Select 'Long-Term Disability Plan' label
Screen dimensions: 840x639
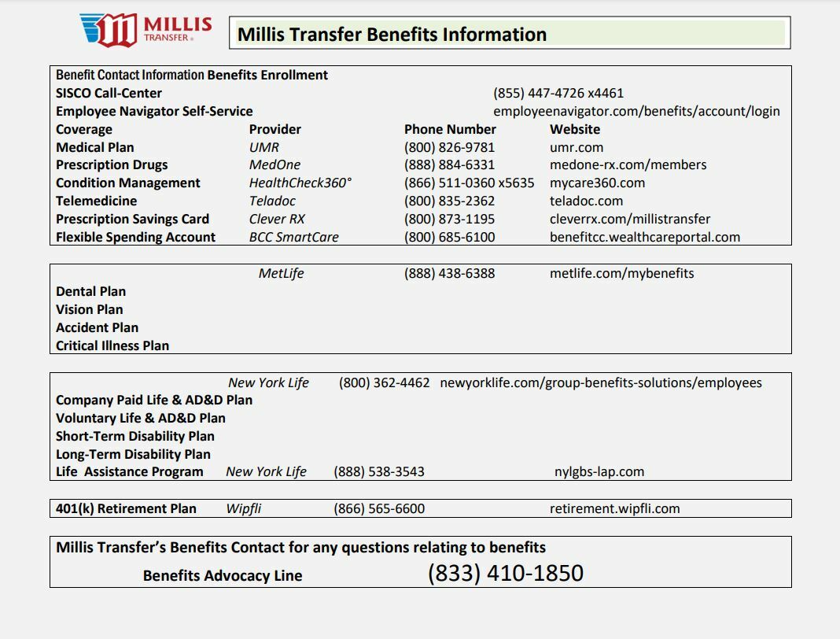point(133,455)
